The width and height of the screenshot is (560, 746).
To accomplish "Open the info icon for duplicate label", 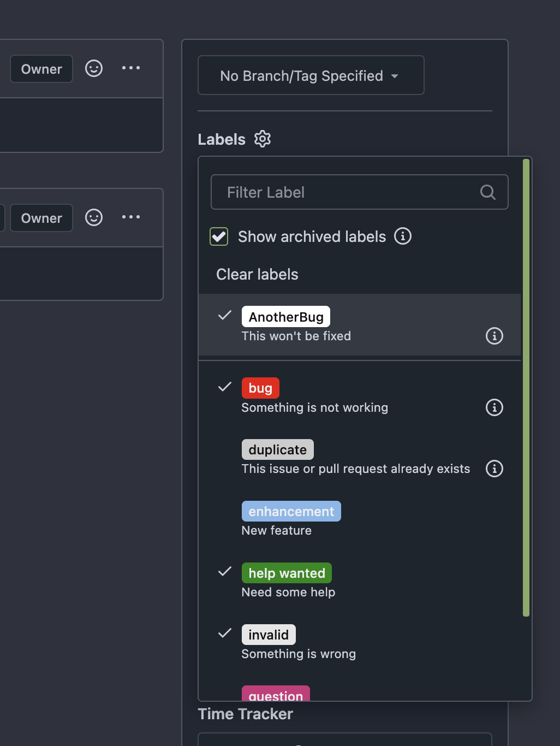I will point(495,469).
